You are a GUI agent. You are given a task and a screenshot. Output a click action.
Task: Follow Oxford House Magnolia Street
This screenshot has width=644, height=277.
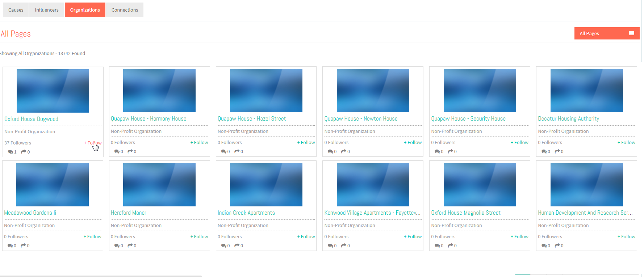click(x=519, y=236)
